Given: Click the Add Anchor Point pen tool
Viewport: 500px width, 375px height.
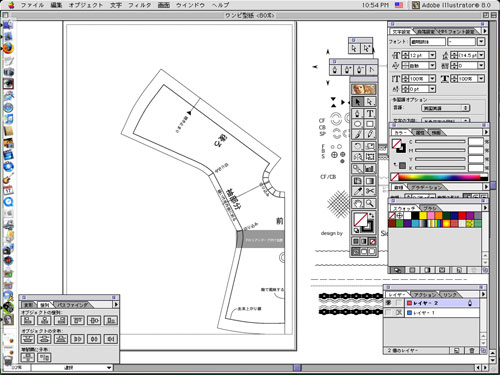Looking at the screenshot, I should click(347, 70).
